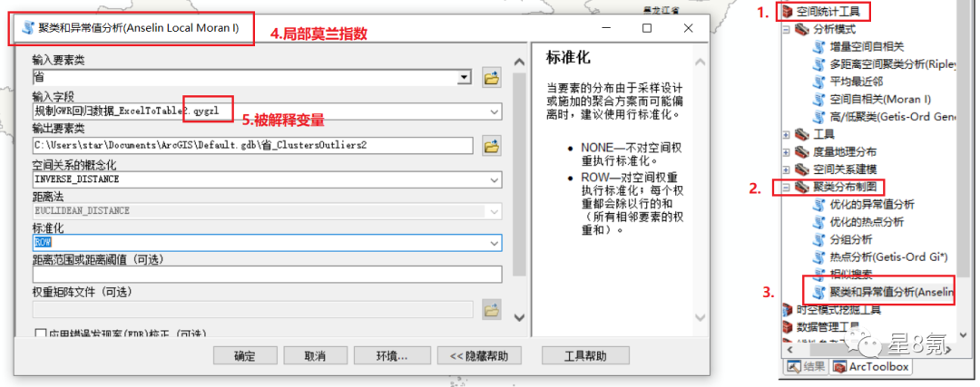
Task: Click the dialog title script icon
Action: (28, 28)
